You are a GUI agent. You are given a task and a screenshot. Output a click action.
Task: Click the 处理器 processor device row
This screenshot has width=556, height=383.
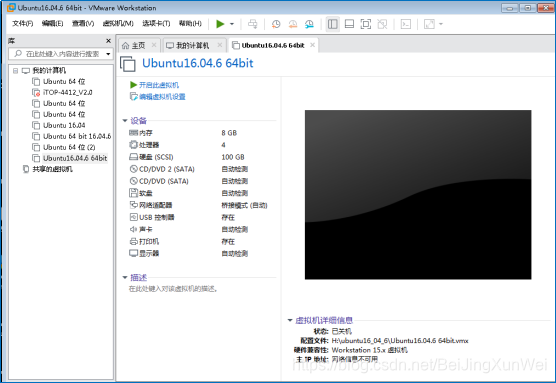click(144, 145)
